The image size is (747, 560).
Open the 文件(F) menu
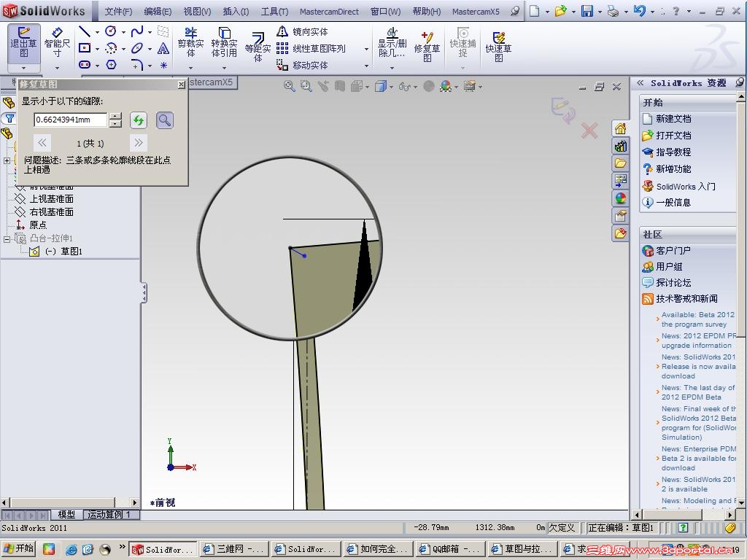pos(118,11)
